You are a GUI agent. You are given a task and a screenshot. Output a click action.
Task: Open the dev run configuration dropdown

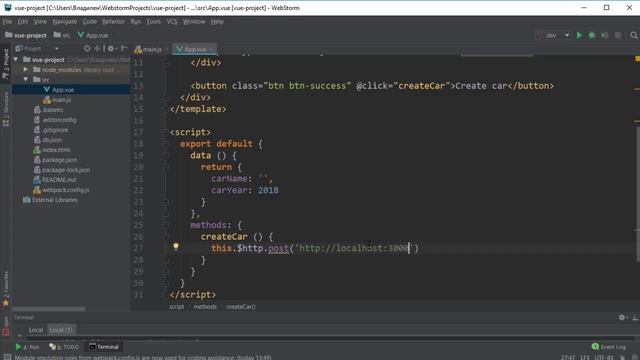click(554, 36)
